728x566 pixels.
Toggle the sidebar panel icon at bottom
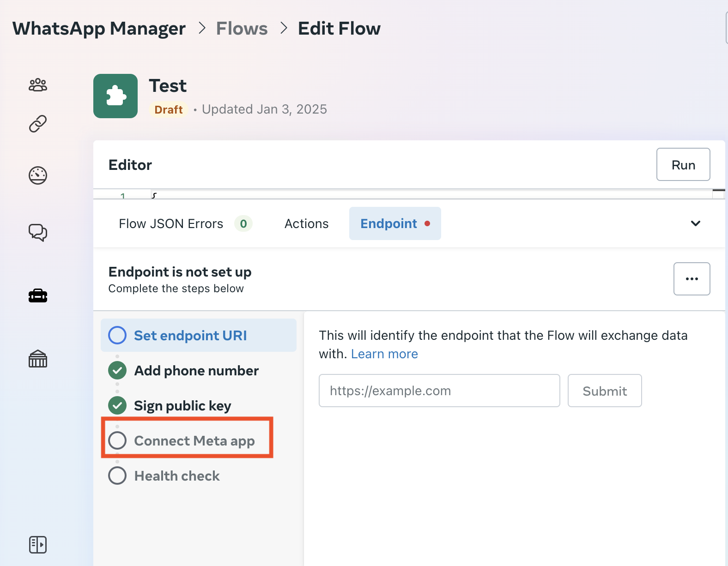38,545
